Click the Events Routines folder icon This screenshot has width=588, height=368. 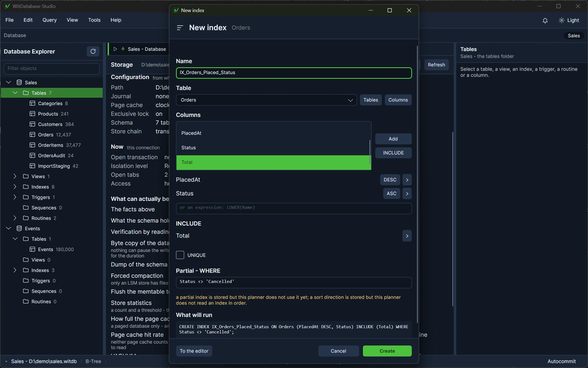(x=26, y=301)
